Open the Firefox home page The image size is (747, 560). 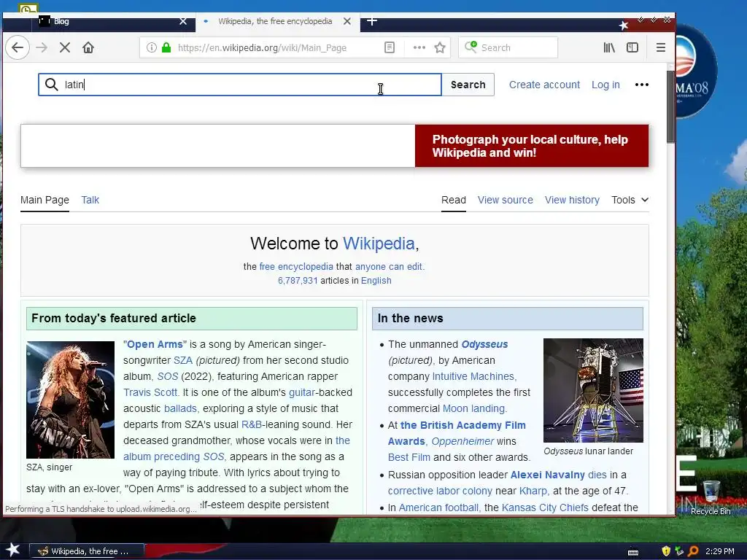[x=88, y=47]
